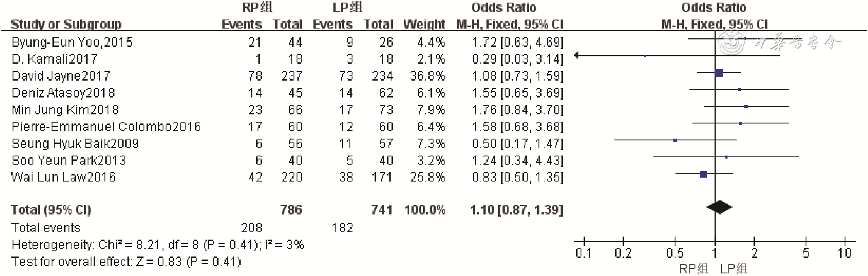Click the blue square marker for Wai Lun Law2016
Screen dimensions: 868x276
(x=704, y=174)
